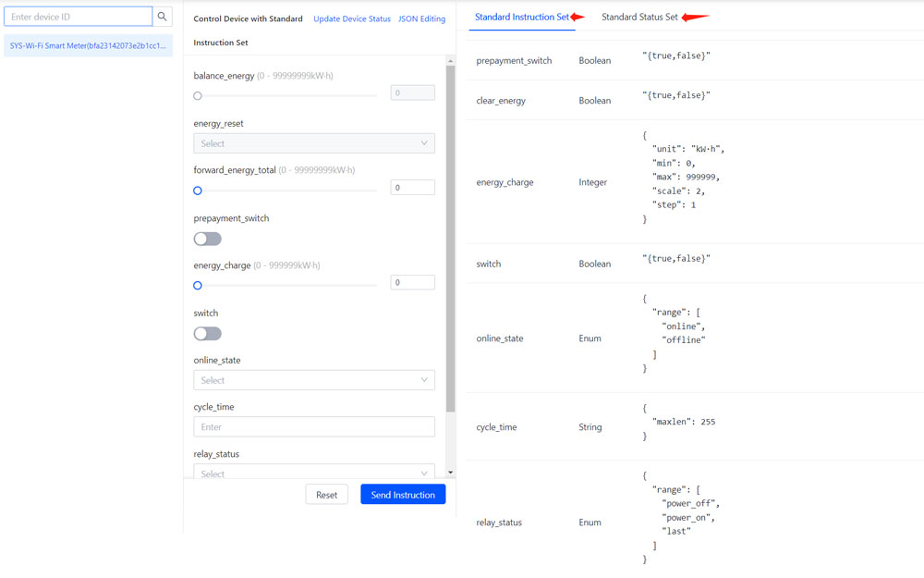The image size is (924, 578).
Task: Enable the switch toggle
Action: point(207,333)
